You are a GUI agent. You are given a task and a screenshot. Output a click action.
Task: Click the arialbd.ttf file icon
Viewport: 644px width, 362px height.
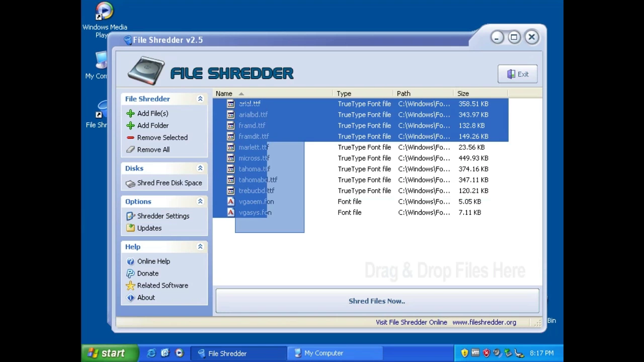pyautogui.click(x=230, y=115)
